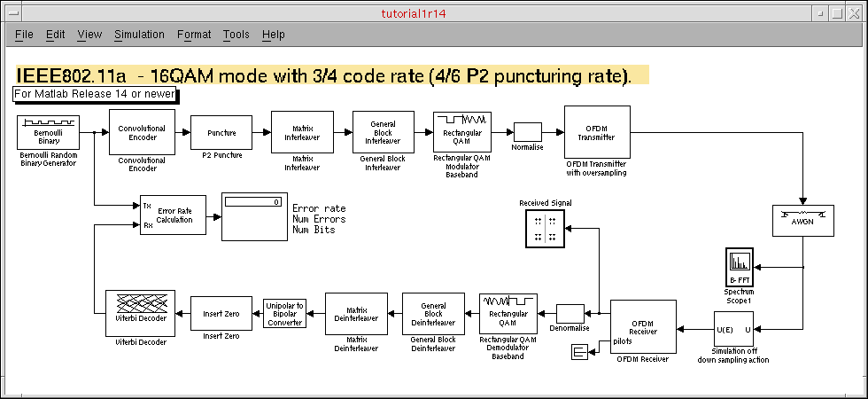Image resolution: width=868 pixels, height=399 pixels.
Task: Select the Rectangular QAM demodulator block
Action: [508, 314]
